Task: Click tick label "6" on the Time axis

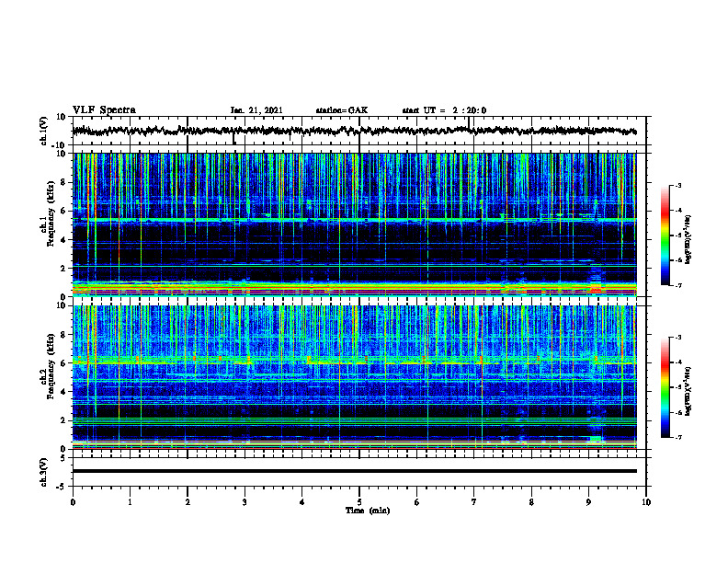Action: (x=417, y=502)
